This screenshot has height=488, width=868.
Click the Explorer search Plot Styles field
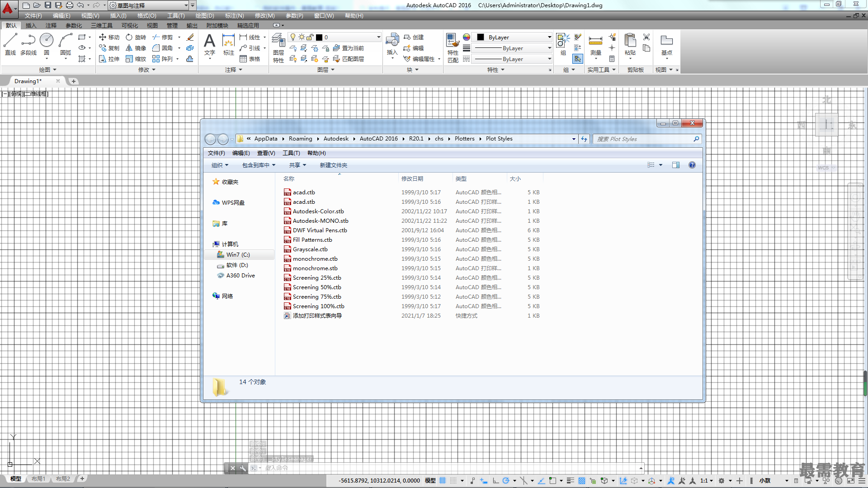tap(643, 139)
